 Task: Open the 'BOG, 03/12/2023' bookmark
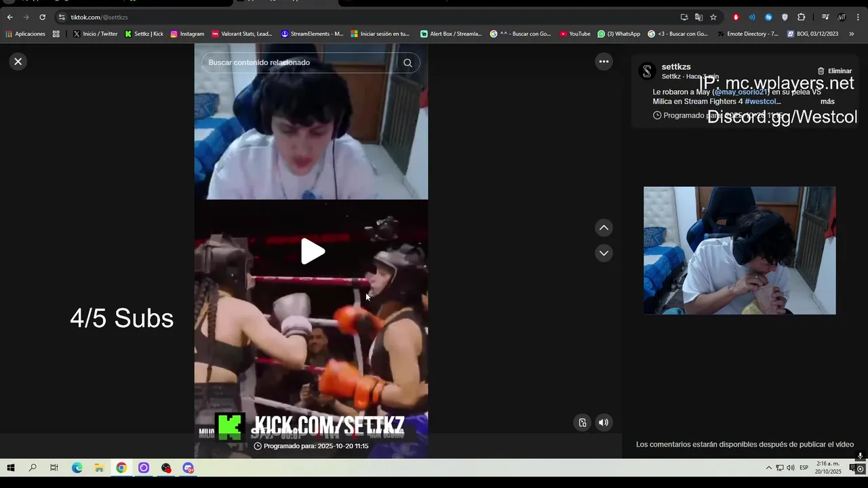coord(812,34)
